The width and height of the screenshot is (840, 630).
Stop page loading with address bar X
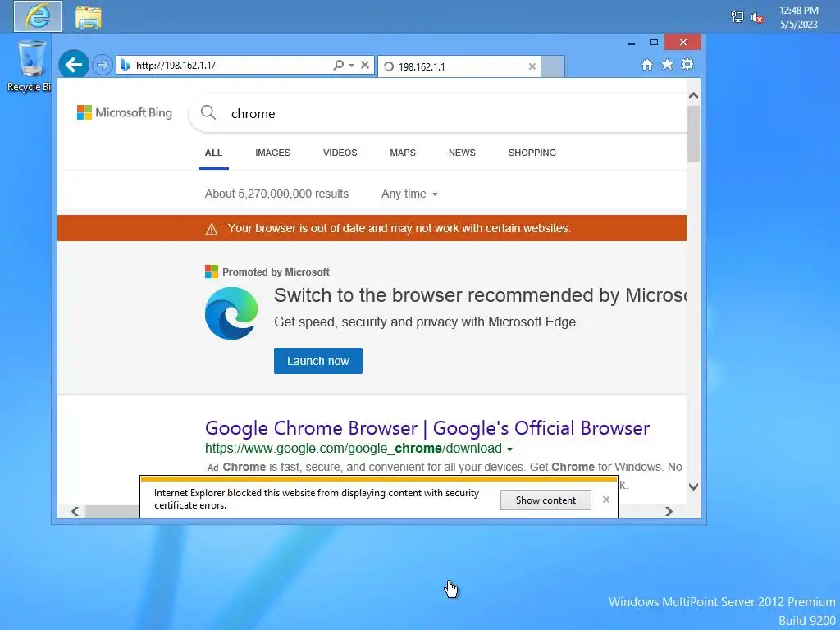pos(365,65)
